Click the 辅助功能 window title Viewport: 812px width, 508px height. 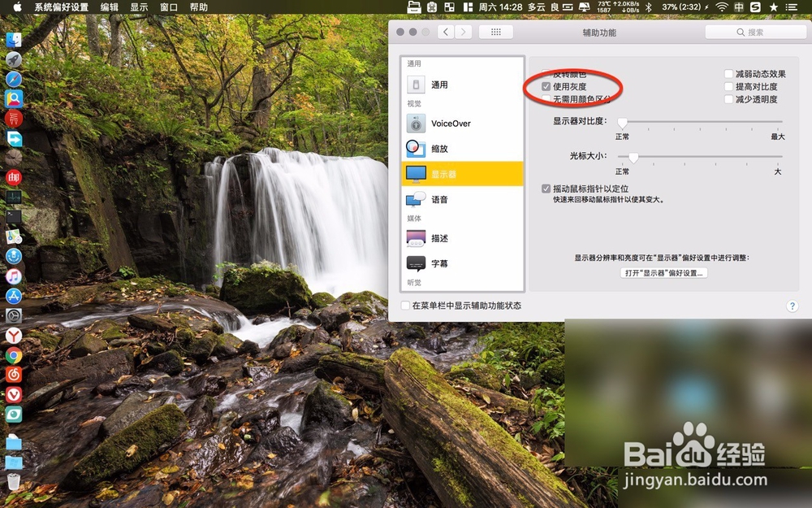[x=599, y=33]
